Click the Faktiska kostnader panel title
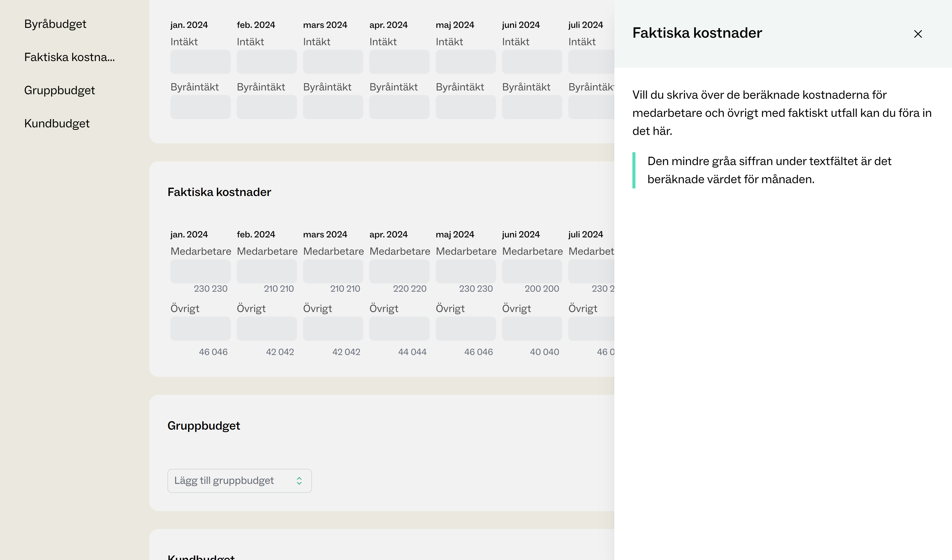This screenshot has width=952, height=560. (697, 33)
